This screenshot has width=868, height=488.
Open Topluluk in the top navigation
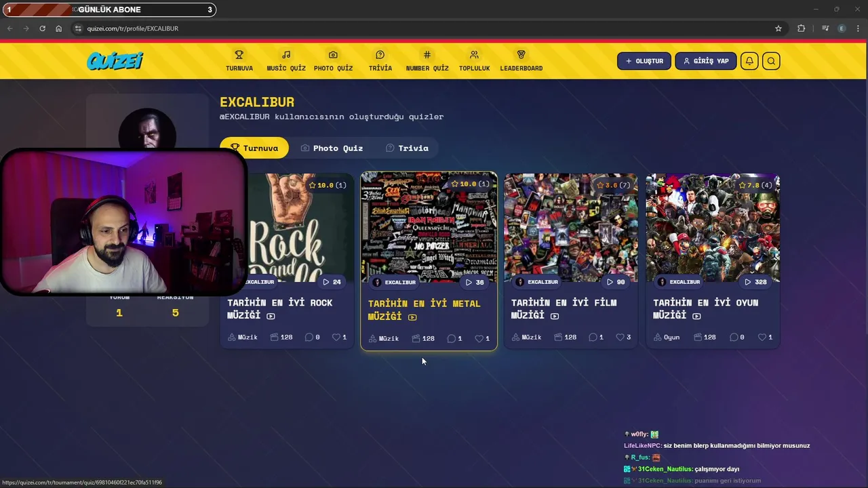tap(474, 61)
